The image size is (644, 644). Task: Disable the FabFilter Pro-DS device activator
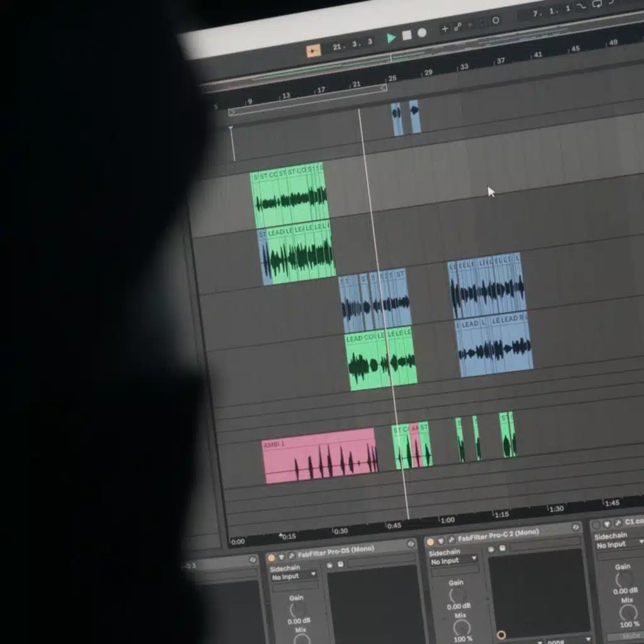271,557
